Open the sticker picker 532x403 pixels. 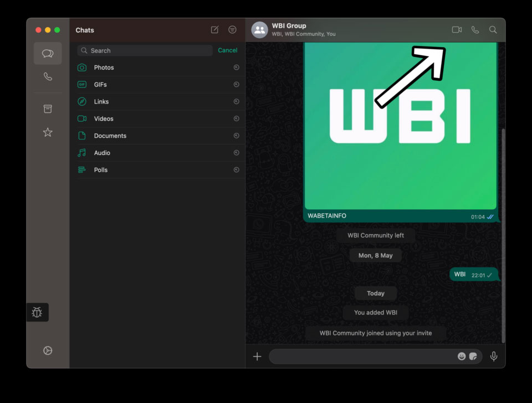(x=474, y=356)
